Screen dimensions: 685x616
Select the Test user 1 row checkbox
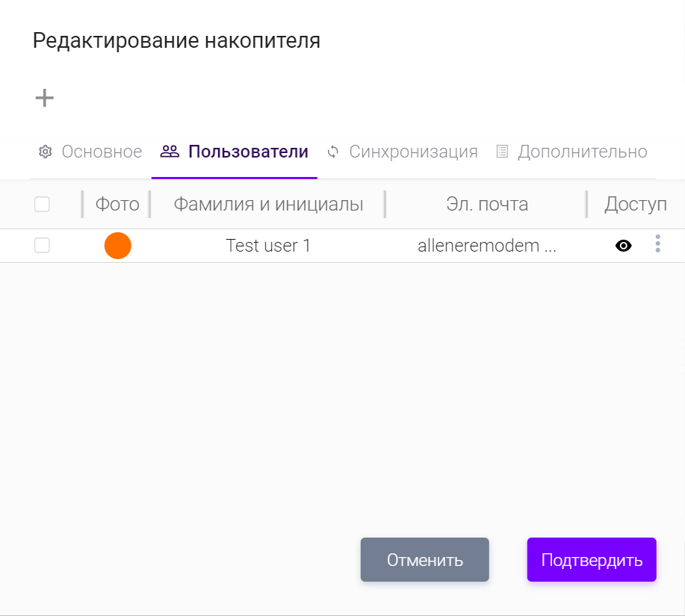tap(42, 246)
